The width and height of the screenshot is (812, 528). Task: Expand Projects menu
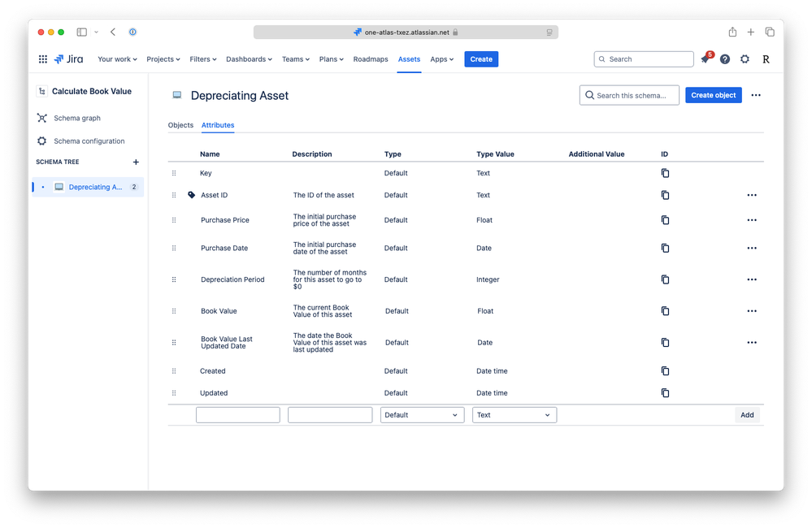[x=163, y=59]
